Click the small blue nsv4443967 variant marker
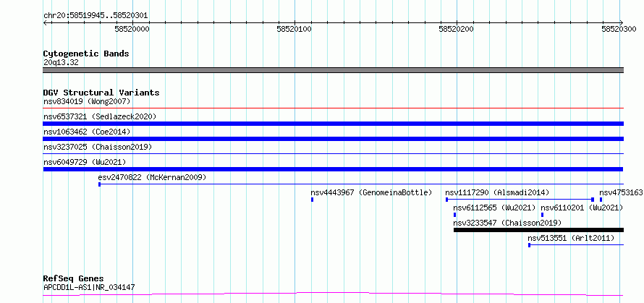This screenshot has height=303, width=644. tap(312, 200)
